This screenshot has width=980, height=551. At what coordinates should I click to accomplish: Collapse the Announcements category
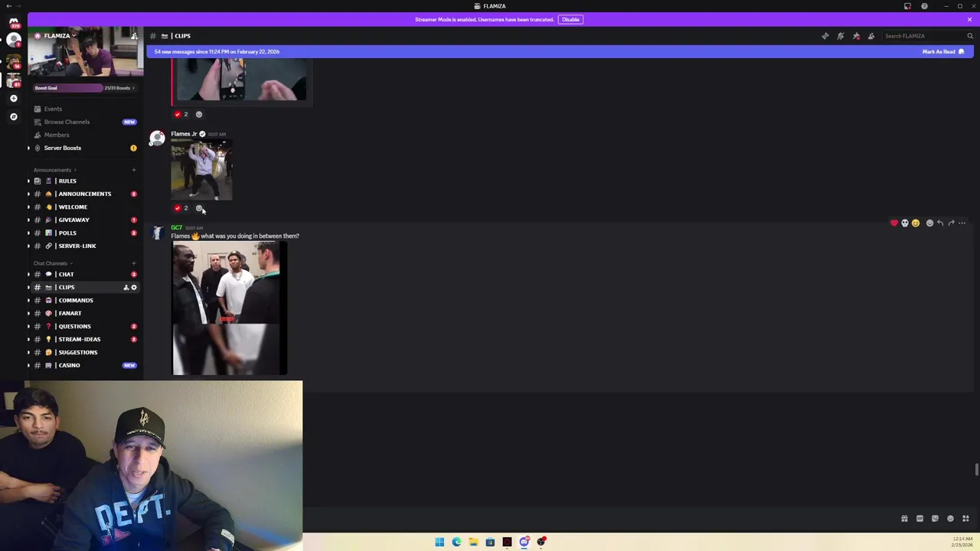53,170
